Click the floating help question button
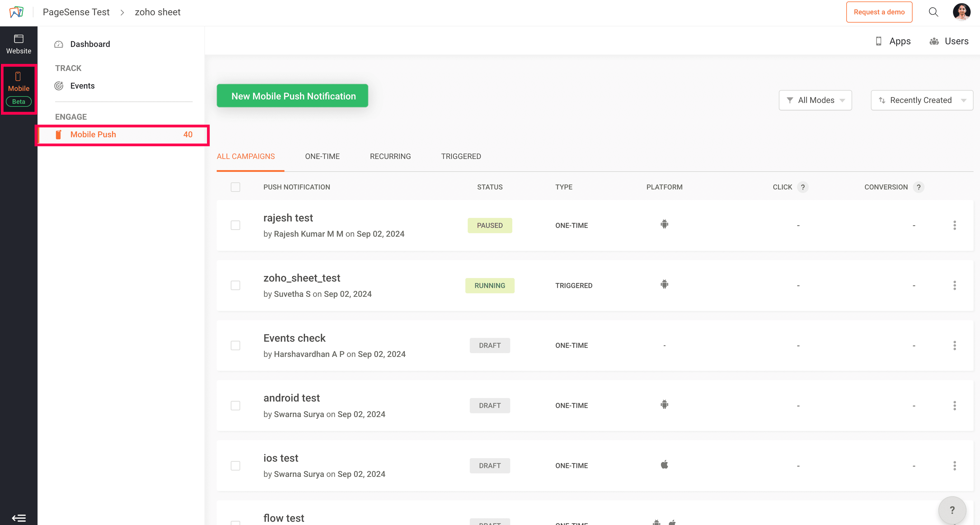Screen dimensions: 980x525 click(x=952, y=510)
